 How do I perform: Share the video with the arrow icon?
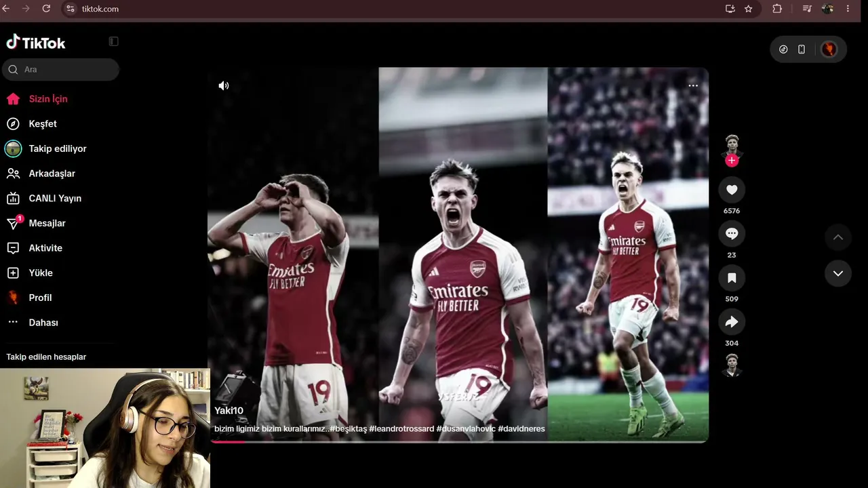(732, 322)
